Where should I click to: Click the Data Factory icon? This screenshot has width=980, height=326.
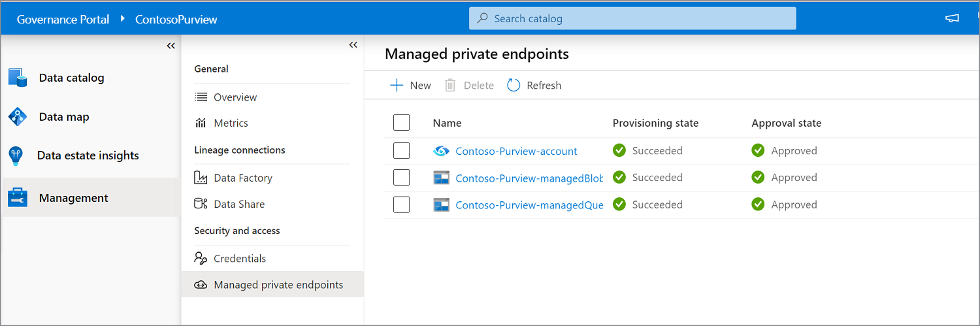(x=201, y=178)
